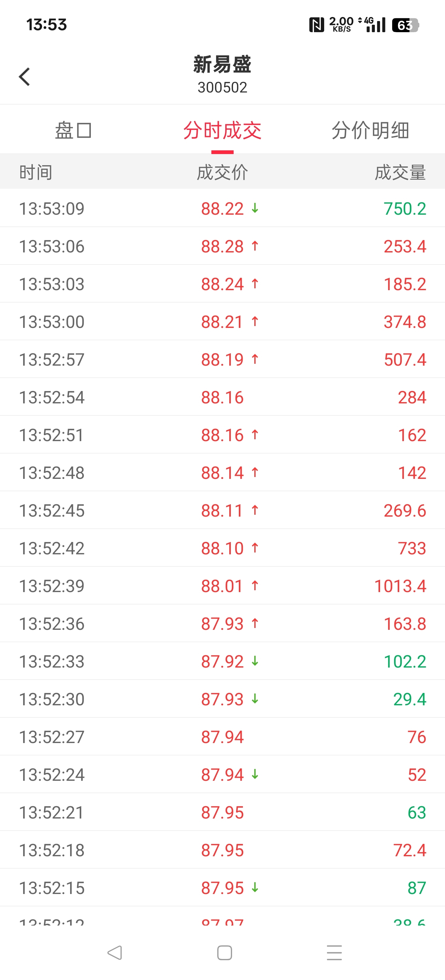Tap the 1013.4 volume value
Image resolution: width=445 pixels, height=980 pixels.
(x=400, y=586)
